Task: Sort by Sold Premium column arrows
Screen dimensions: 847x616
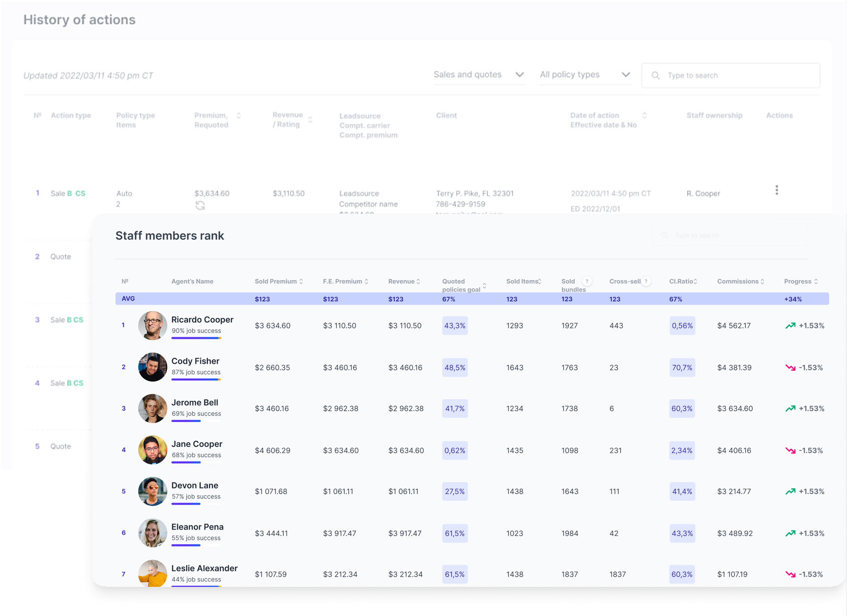Action: 301,282
